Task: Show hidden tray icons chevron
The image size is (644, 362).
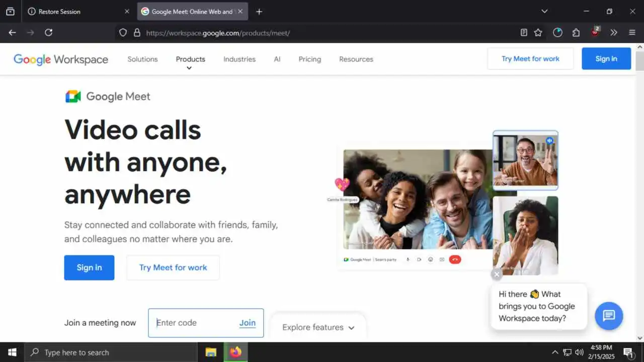Action: pos(555,352)
